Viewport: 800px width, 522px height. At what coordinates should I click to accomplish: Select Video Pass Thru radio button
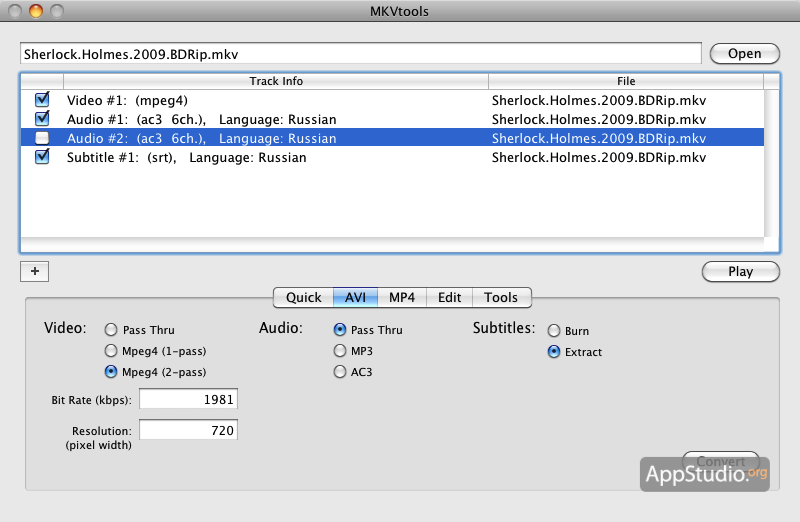point(111,330)
